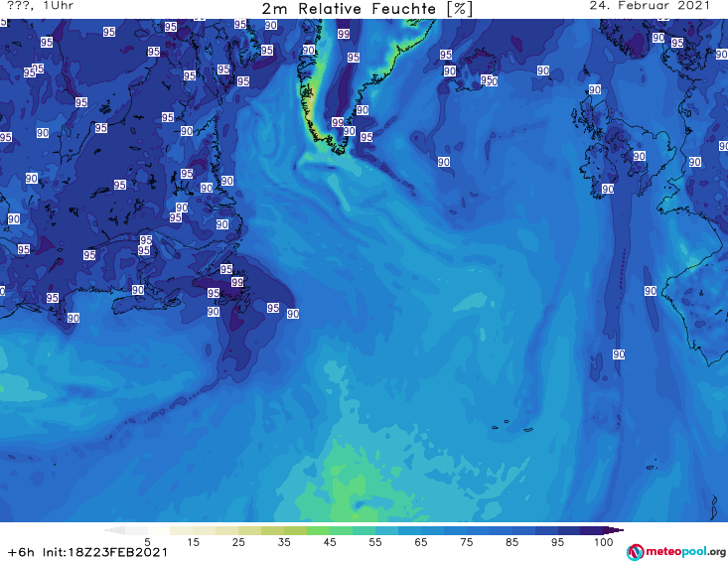This screenshot has height=562, width=728.
Task: Pick the dark purple legend swatch above 100
Action: 592,530
